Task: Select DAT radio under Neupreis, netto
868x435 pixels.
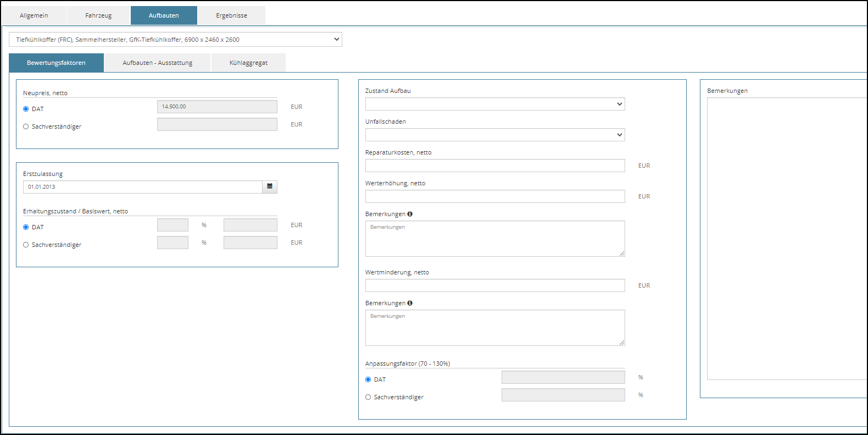Action: tap(26, 109)
